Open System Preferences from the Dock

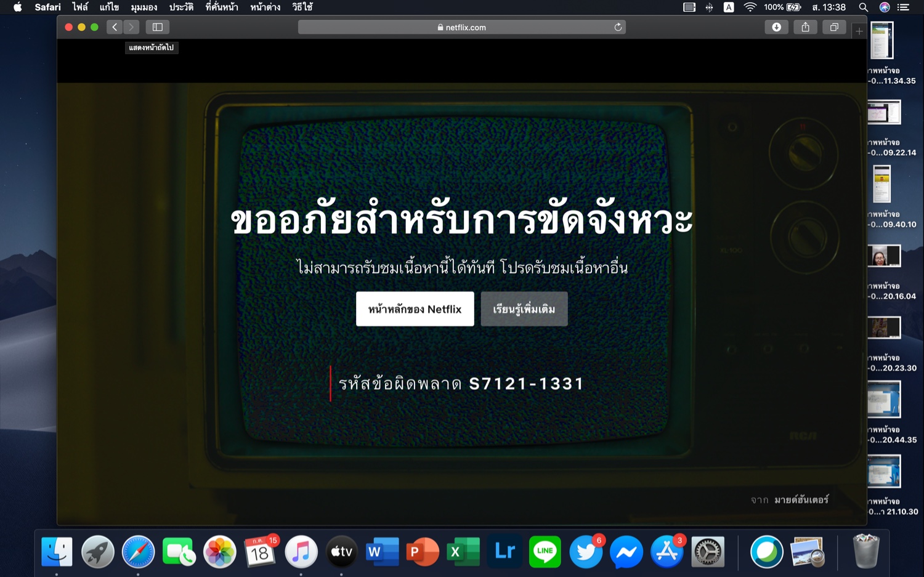(x=707, y=552)
